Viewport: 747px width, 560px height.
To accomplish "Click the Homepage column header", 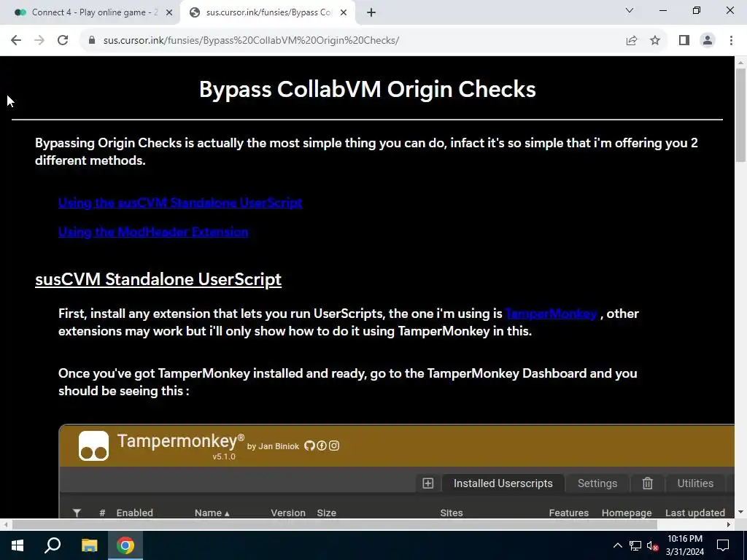I will (627, 513).
